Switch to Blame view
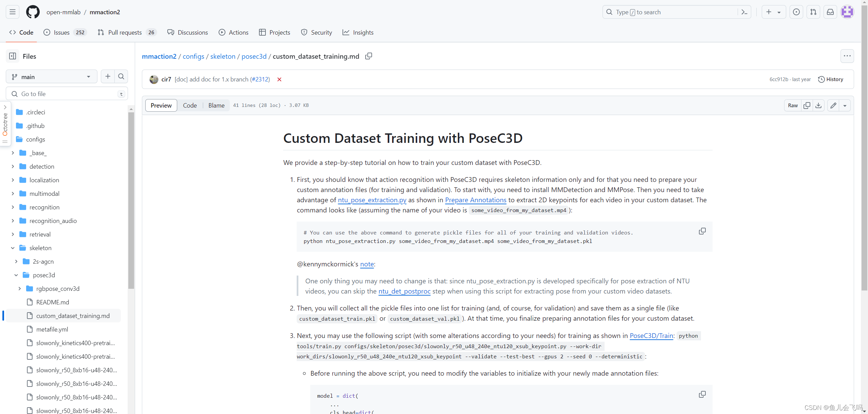This screenshot has height=414, width=868. point(216,106)
